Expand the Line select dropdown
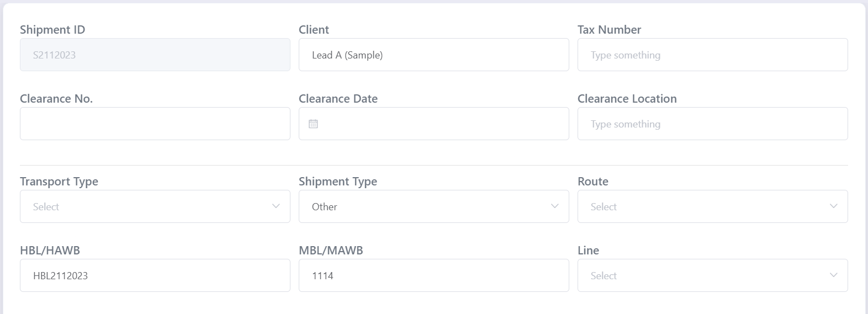This screenshot has width=868, height=314. (x=713, y=275)
